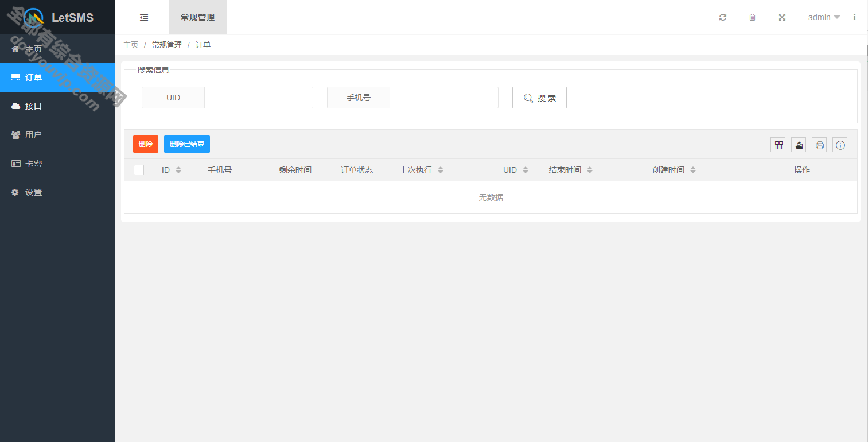Sort by the UID column arrows in table
This screenshot has width=868, height=442.
tap(526, 170)
